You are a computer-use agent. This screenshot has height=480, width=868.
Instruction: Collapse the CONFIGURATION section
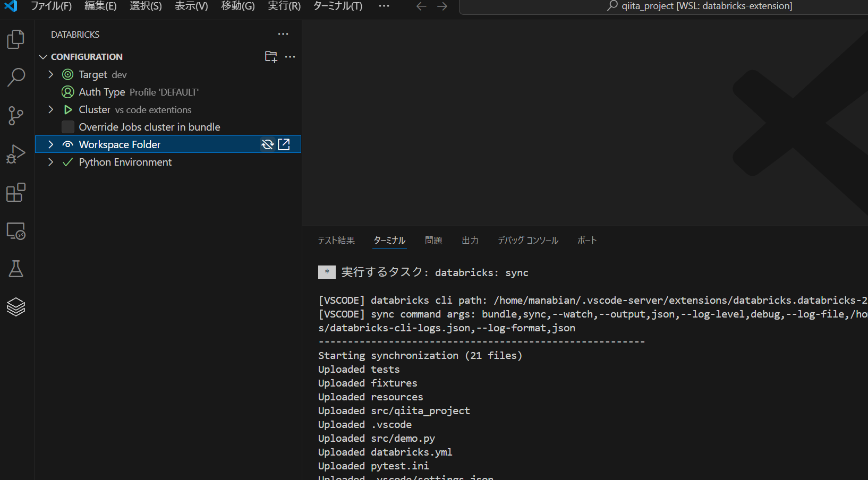(x=43, y=57)
